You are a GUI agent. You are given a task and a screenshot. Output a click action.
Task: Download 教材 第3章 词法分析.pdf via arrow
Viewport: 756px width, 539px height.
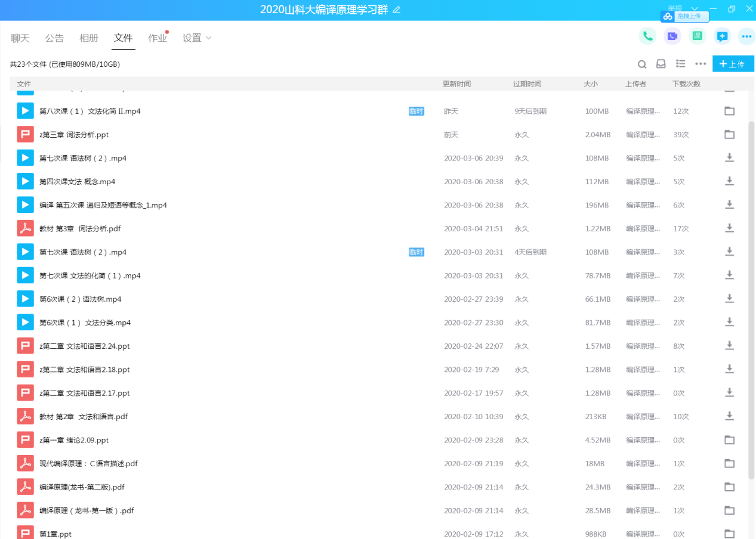[729, 228]
